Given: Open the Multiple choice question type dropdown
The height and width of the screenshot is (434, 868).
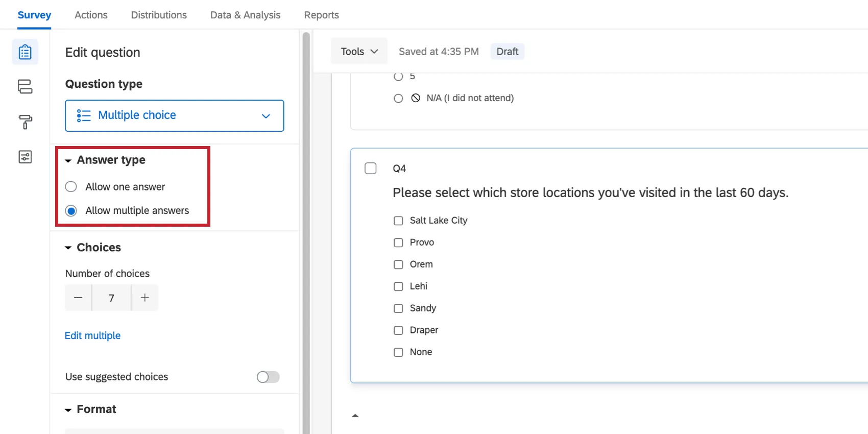Looking at the screenshot, I should tap(175, 116).
